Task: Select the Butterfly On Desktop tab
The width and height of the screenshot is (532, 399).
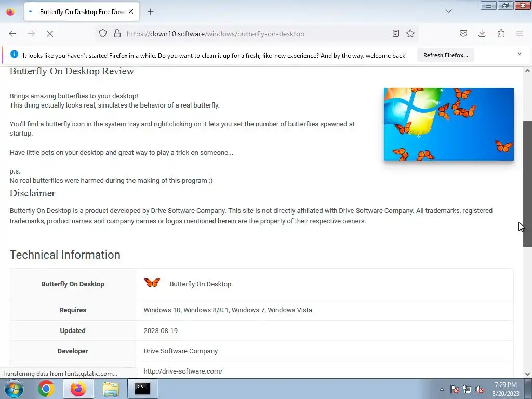Action: pyautogui.click(x=82, y=12)
